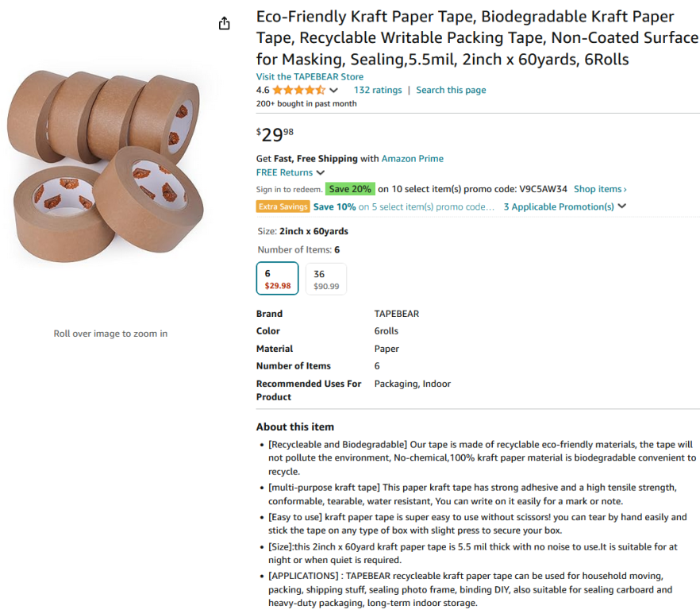Click the star rating icons
700x610 pixels.
[x=298, y=91]
